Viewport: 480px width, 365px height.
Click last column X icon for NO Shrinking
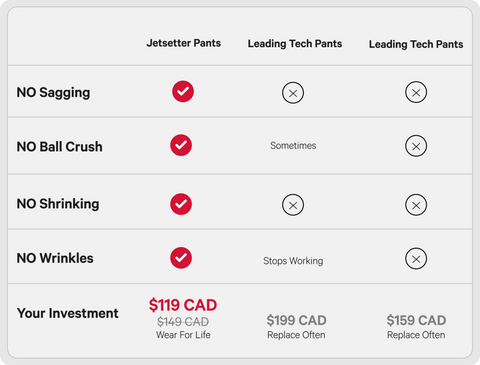coord(416,205)
